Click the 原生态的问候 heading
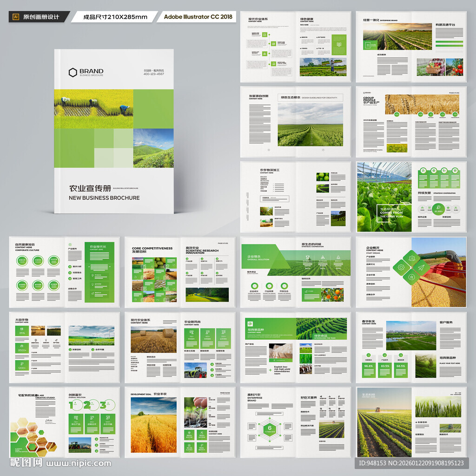 coord(311,244)
